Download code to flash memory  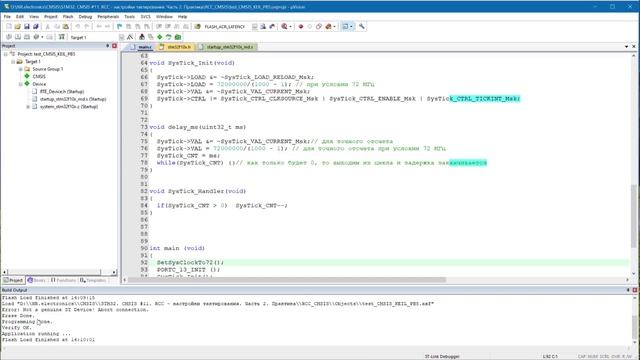pos(62,37)
